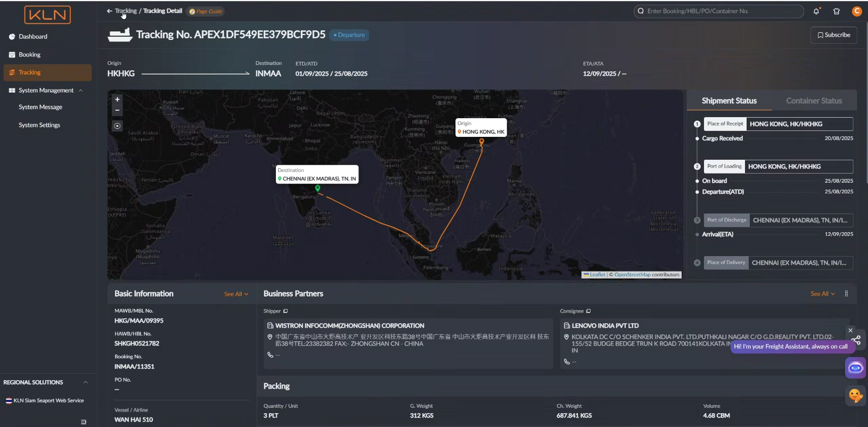Expand Business Partners with See All
868x427 pixels.
822,294
